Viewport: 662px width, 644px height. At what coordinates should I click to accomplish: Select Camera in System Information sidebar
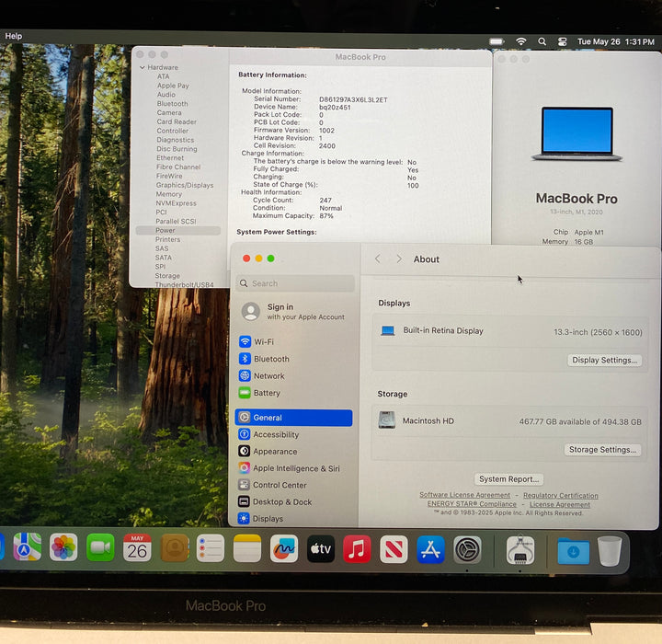[x=169, y=113]
